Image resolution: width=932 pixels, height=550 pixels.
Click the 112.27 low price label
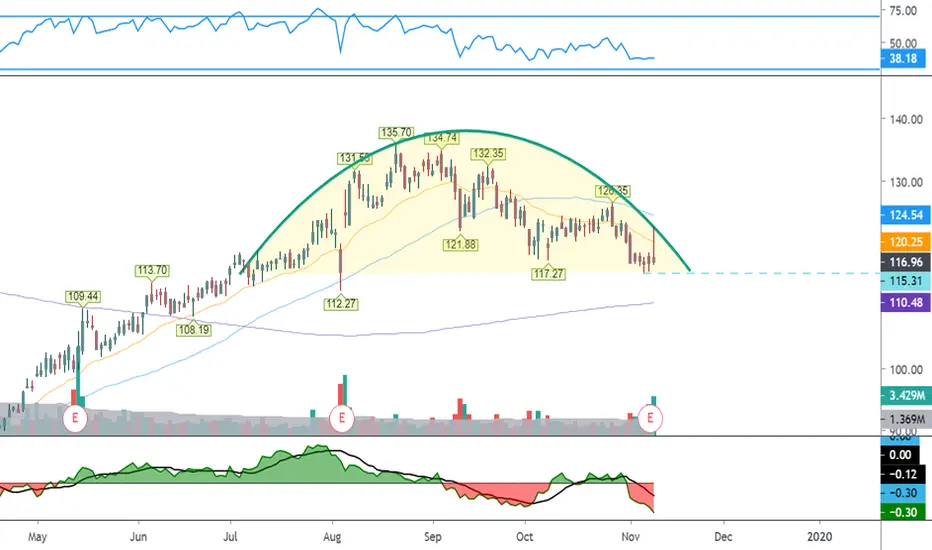pyautogui.click(x=341, y=304)
